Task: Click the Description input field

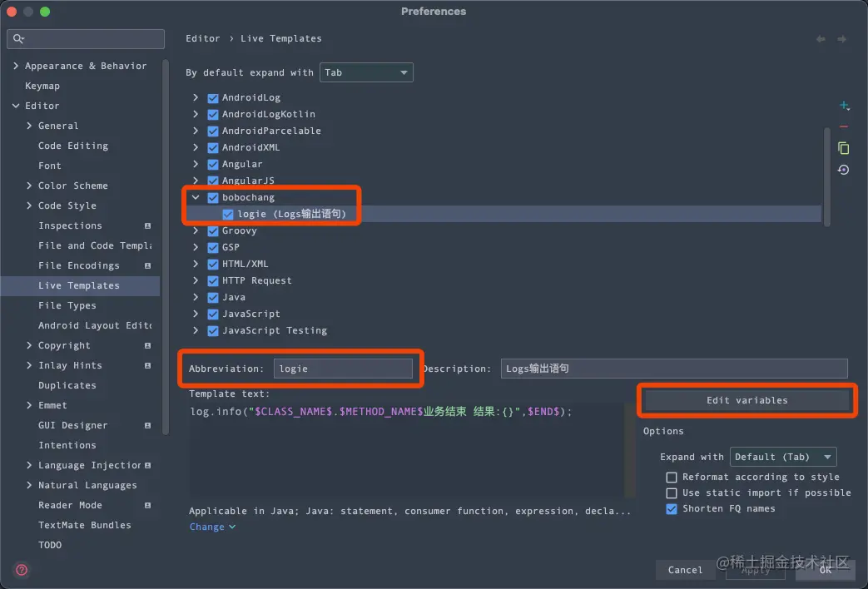Action: click(674, 369)
